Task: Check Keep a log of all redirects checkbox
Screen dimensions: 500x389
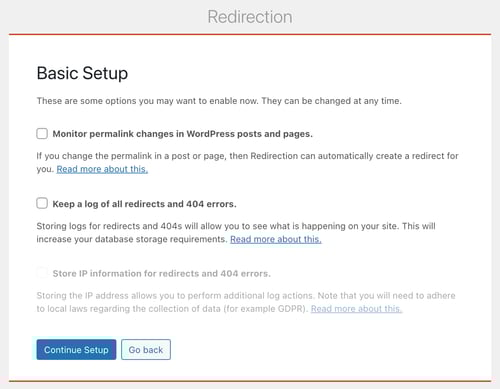Action: 42,203
